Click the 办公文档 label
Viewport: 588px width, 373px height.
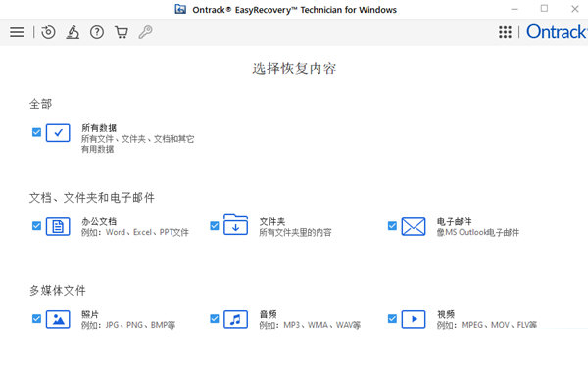point(99,221)
